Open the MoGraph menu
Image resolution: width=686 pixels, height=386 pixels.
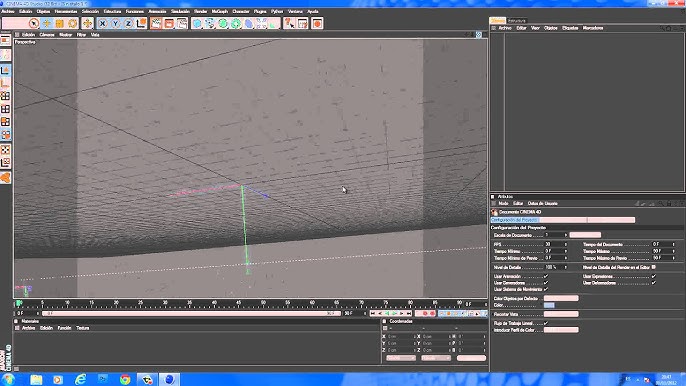tap(220, 11)
